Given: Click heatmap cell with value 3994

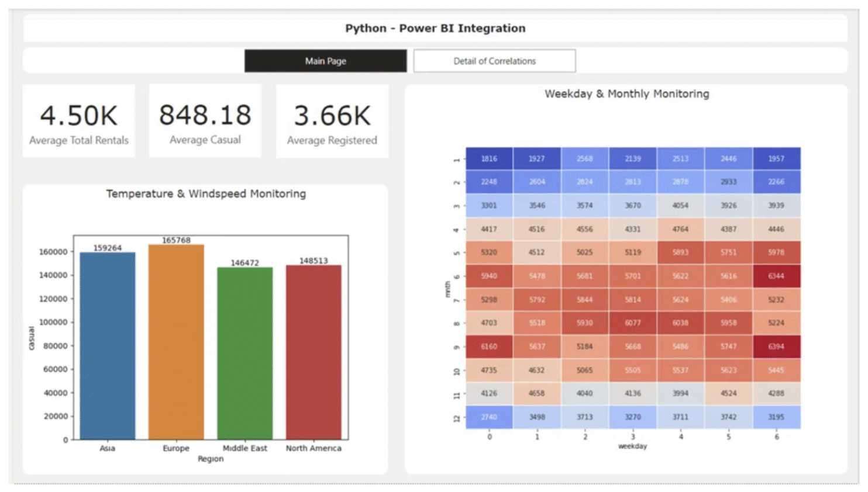Looking at the screenshot, I should [x=680, y=394].
